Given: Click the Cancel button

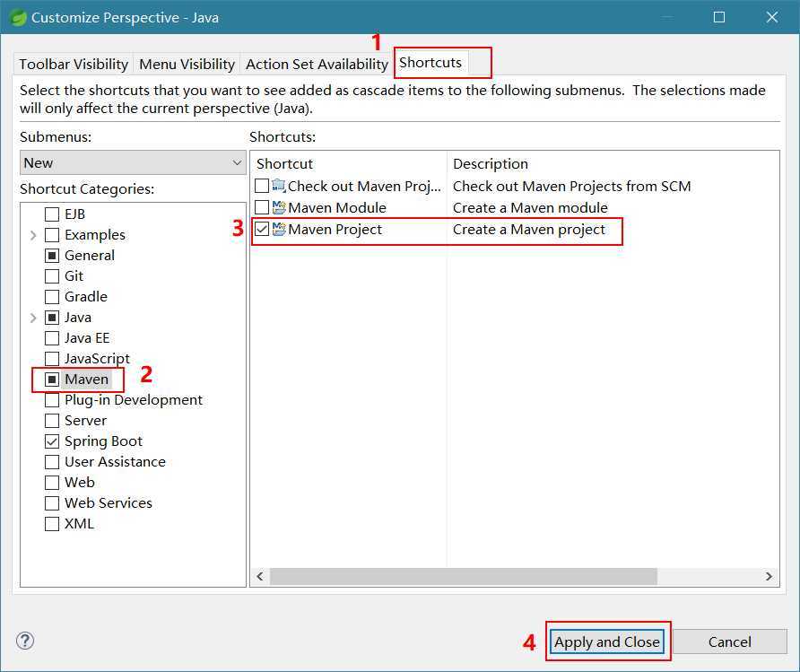Looking at the screenshot, I should [x=729, y=641].
